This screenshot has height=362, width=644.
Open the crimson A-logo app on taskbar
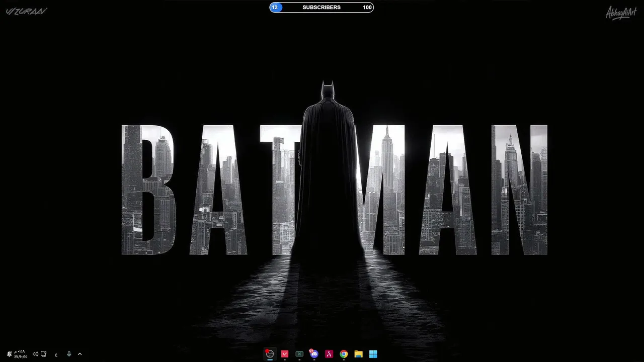[x=329, y=354]
